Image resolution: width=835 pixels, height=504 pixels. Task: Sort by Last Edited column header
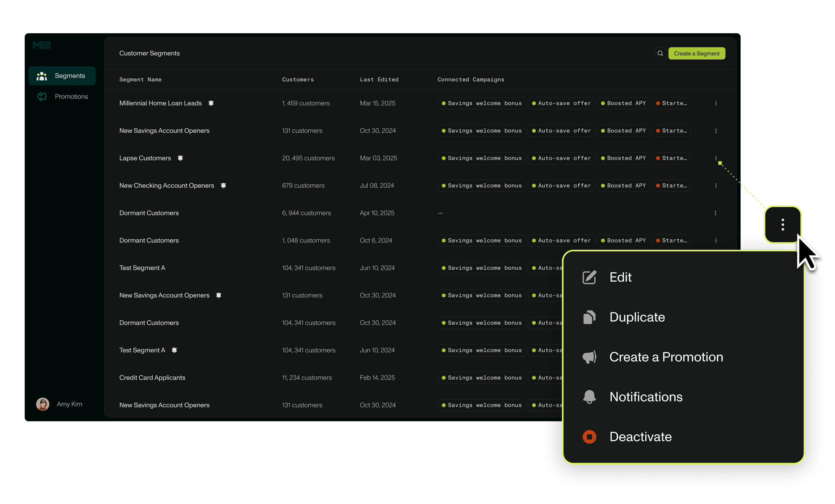coord(379,79)
